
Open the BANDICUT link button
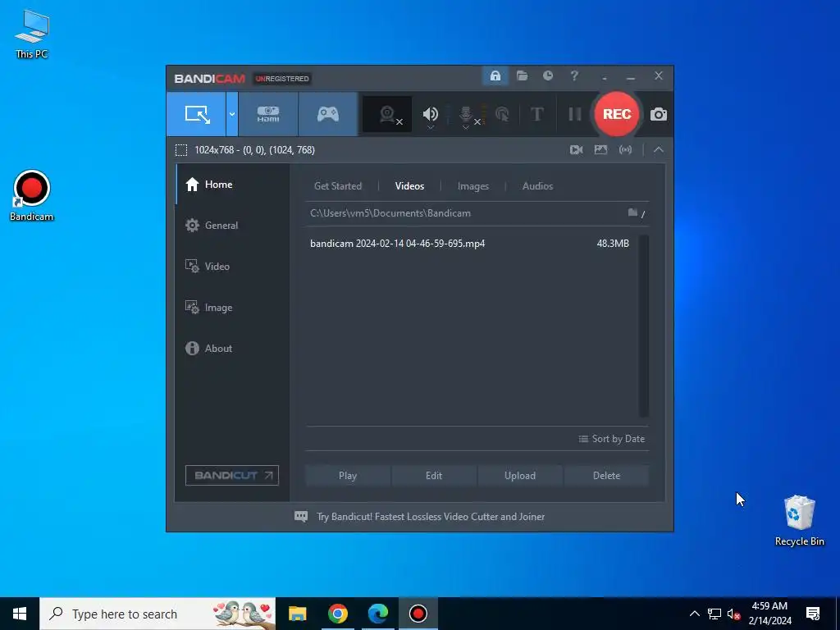232,475
